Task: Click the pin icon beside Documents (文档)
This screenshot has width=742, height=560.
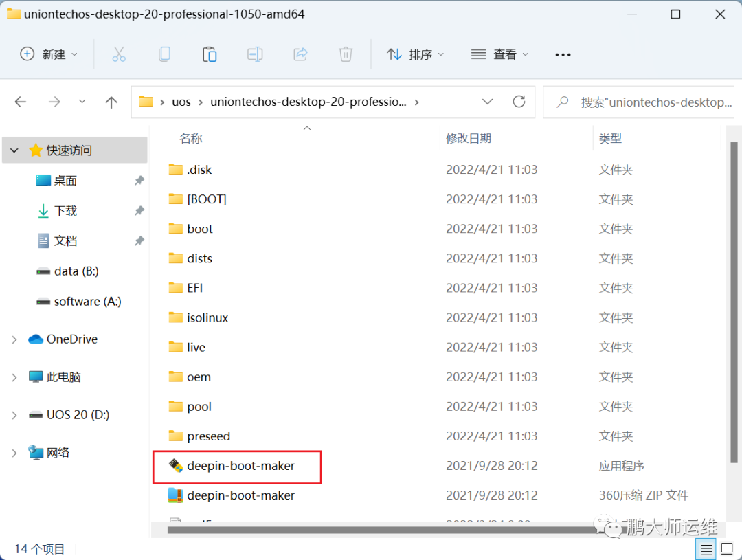Action: click(139, 241)
